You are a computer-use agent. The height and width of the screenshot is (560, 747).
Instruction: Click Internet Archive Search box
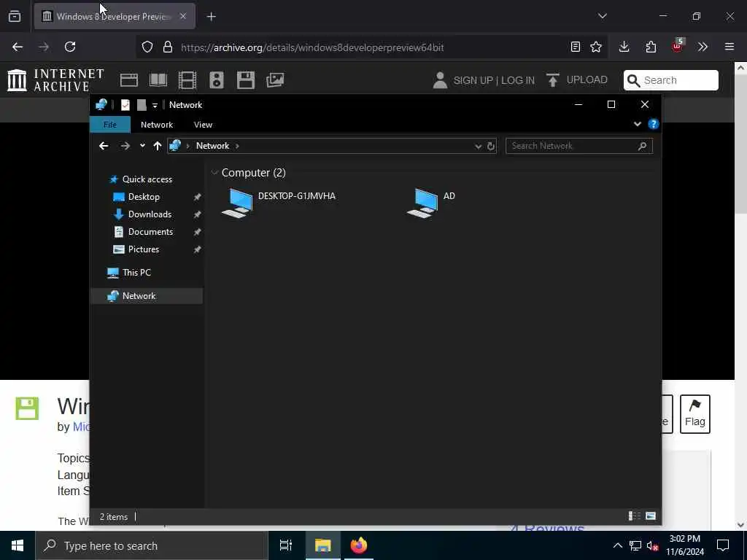pos(671,80)
